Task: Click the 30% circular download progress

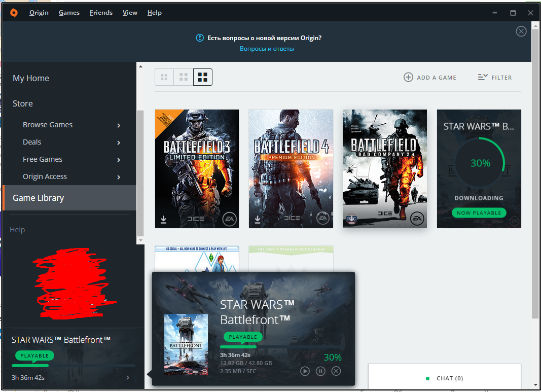Action: (x=480, y=163)
